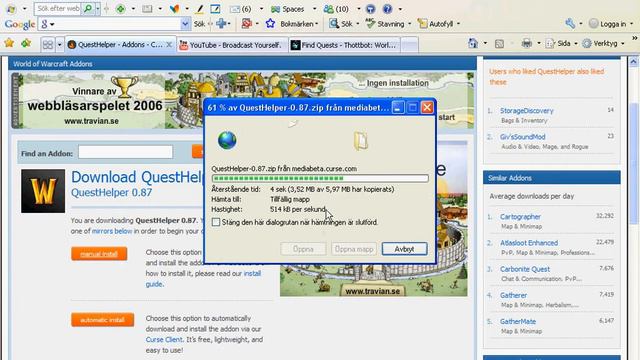
Task: Click the blue notepad blog icon
Action: 215,9
